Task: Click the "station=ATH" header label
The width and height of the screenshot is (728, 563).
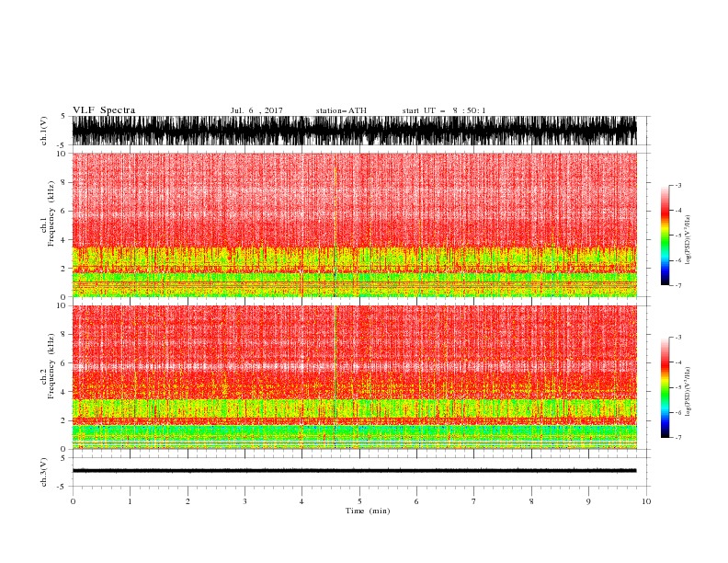Action: [341, 110]
